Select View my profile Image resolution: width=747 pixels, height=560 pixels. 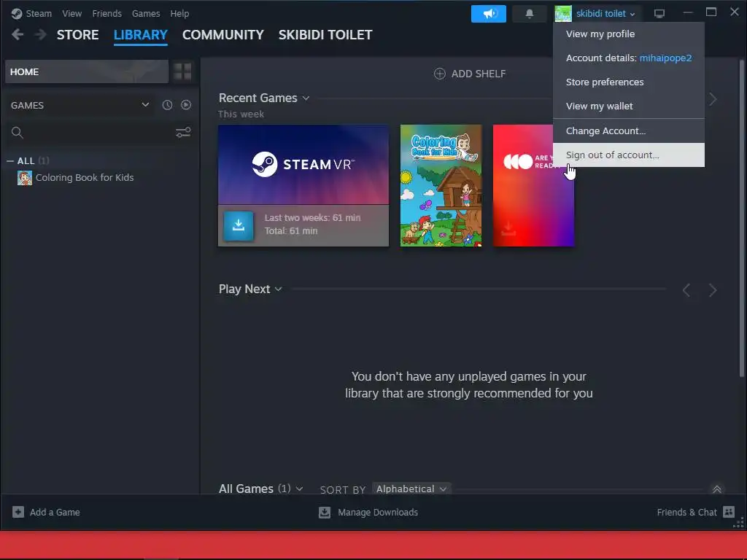(628, 34)
